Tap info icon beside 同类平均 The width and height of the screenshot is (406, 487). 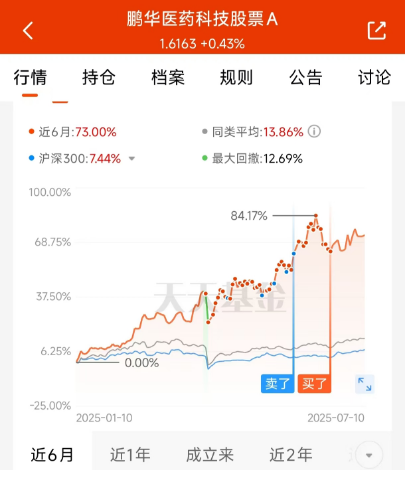(314, 132)
